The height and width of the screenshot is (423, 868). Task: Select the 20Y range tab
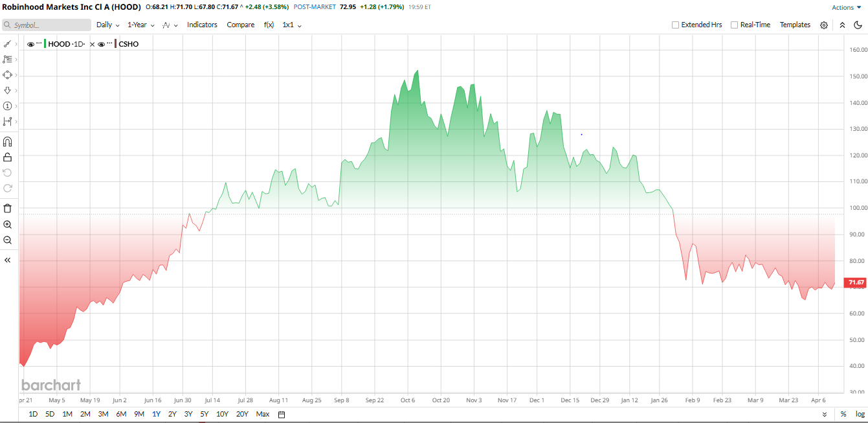242,415
